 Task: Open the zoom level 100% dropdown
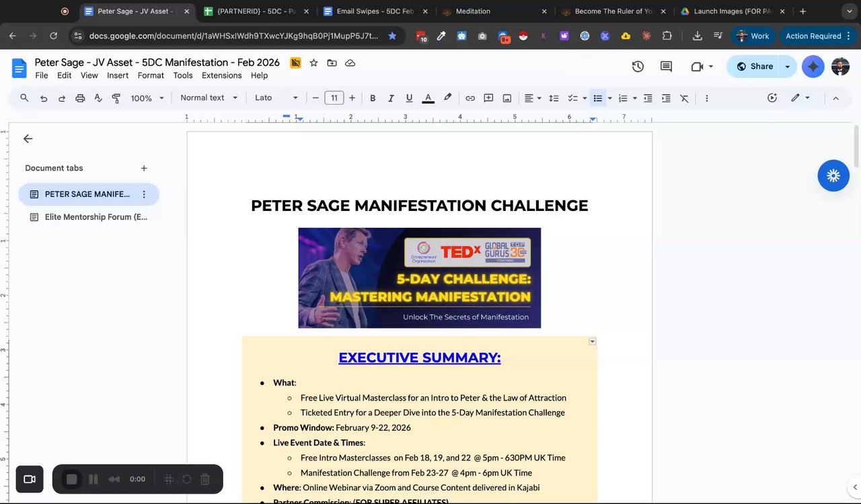147,98
